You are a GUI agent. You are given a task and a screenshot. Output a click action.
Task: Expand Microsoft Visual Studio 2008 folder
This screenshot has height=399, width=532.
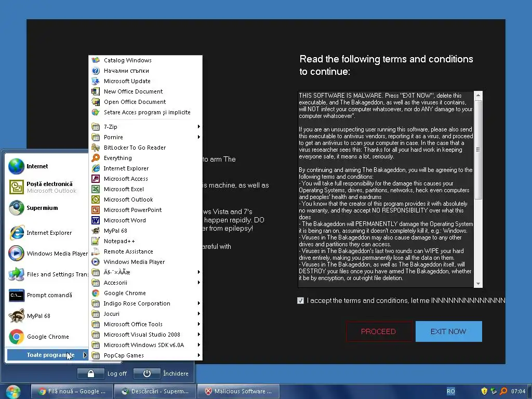pos(146,335)
